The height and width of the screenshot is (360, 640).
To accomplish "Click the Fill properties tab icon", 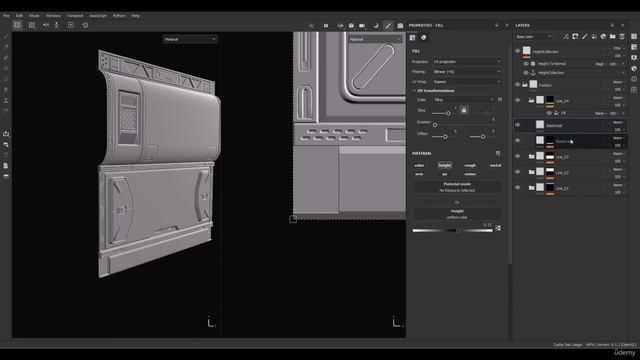I will [x=413, y=38].
